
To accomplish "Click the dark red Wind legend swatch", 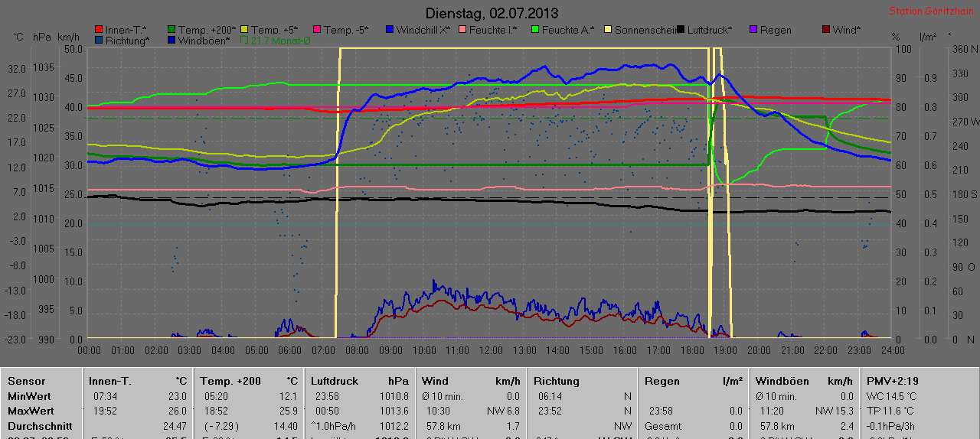I will pyautogui.click(x=826, y=30).
